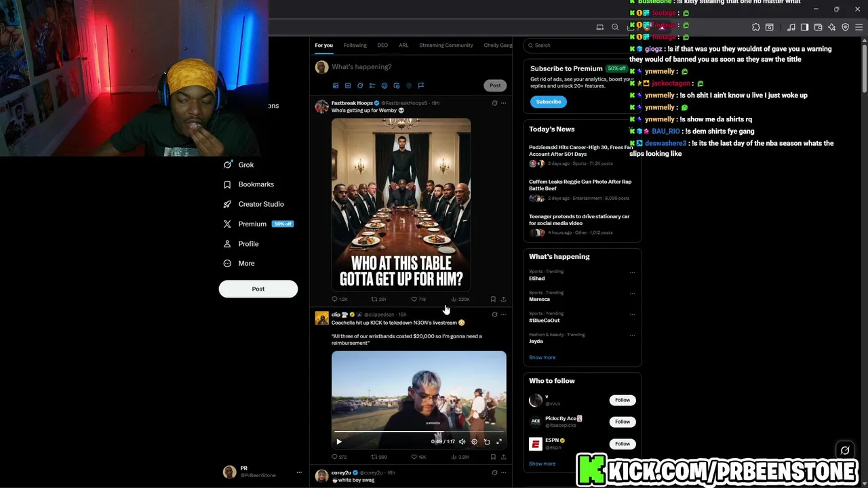Screen dimensions: 868x488
Task: Open Bookmarks from the sidebar
Action: click(x=249, y=184)
